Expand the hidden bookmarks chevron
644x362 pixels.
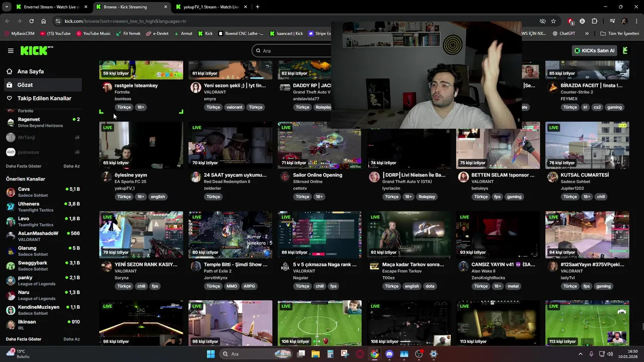(x=587, y=34)
